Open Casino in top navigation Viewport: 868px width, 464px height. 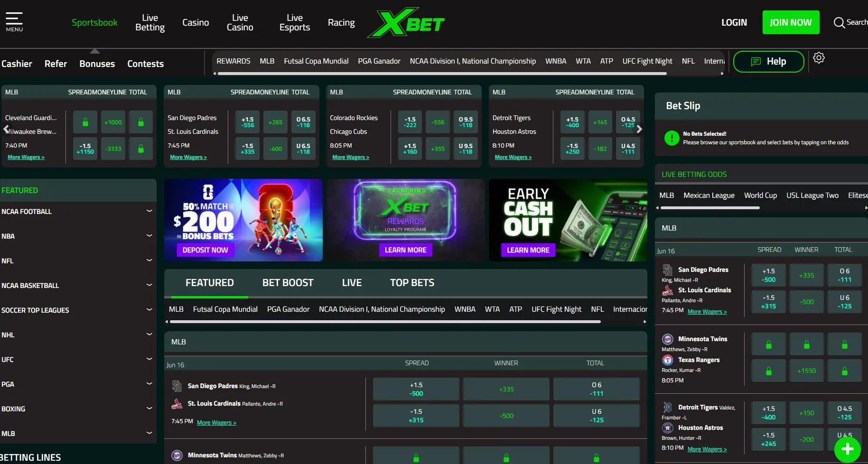click(x=196, y=22)
